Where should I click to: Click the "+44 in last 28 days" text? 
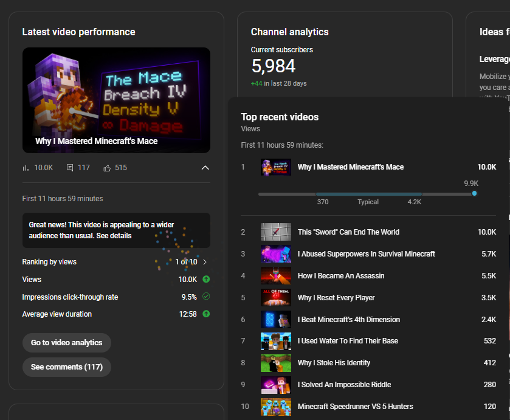[279, 83]
